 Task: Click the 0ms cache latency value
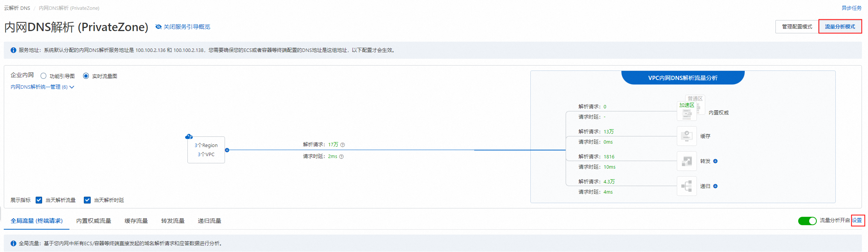pyautogui.click(x=608, y=142)
